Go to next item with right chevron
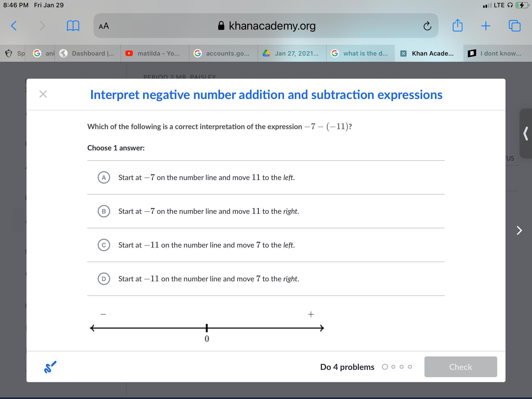 [519, 230]
